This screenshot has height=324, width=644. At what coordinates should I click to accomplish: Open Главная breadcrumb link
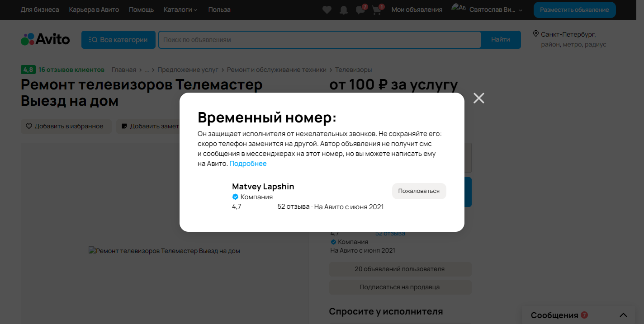(x=124, y=70)
